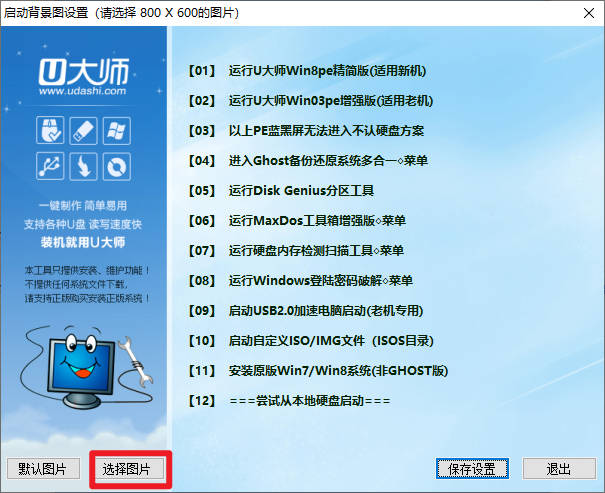Viewport: 605px width, 493px height.
Task: Select menu entry [02] 运行U大师Win03pe增强版
Action: pyautogui.click(x=311, y=101)
